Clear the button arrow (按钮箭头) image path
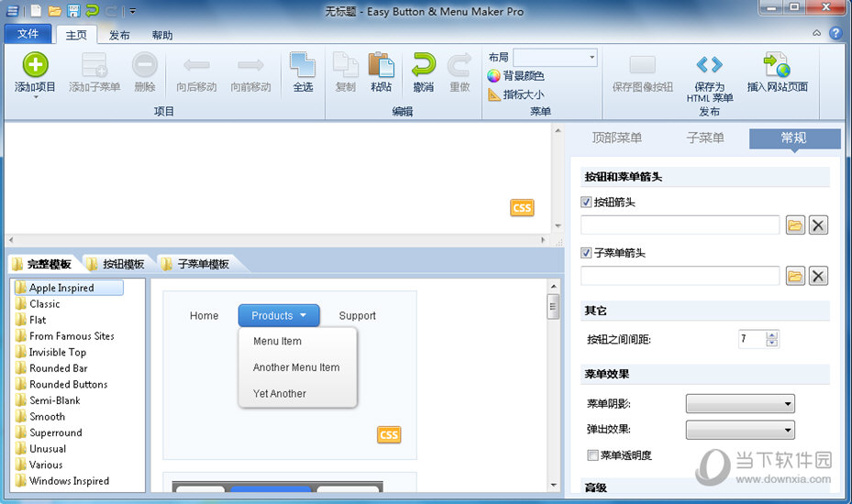This screenshot has width=852, height=504. 818,225
